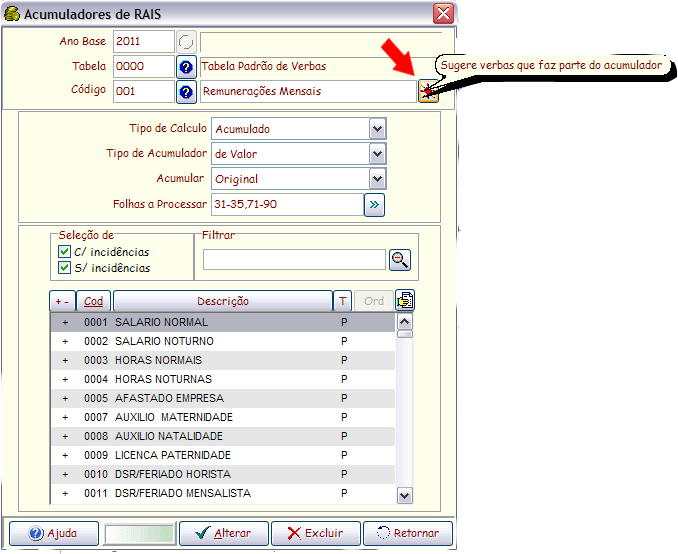The image size is (678, 554).
Task: Select row 0003 HORAS NORMAIS
Action: point(223,360)
